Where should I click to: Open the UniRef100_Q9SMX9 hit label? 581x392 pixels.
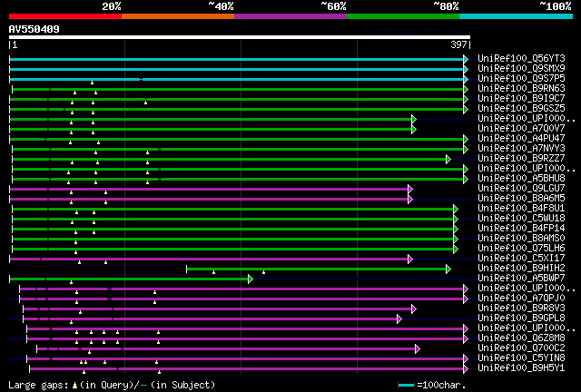pyautogui.click(x=521, y=69)
